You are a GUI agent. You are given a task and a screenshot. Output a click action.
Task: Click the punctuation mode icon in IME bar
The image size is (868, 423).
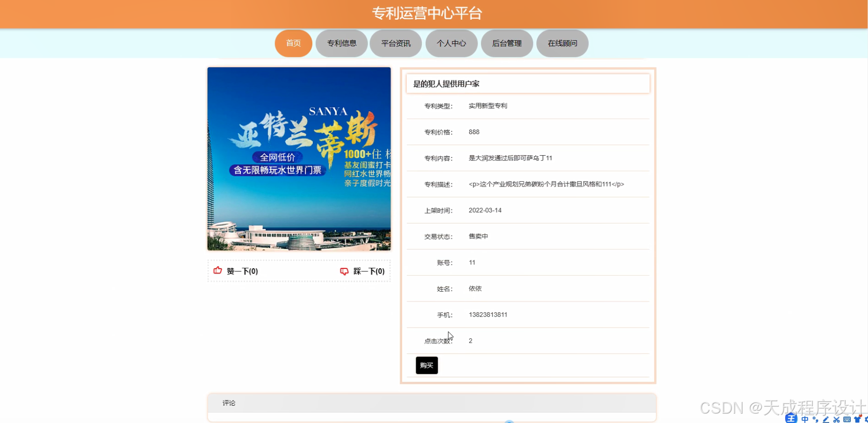point(817,419)
